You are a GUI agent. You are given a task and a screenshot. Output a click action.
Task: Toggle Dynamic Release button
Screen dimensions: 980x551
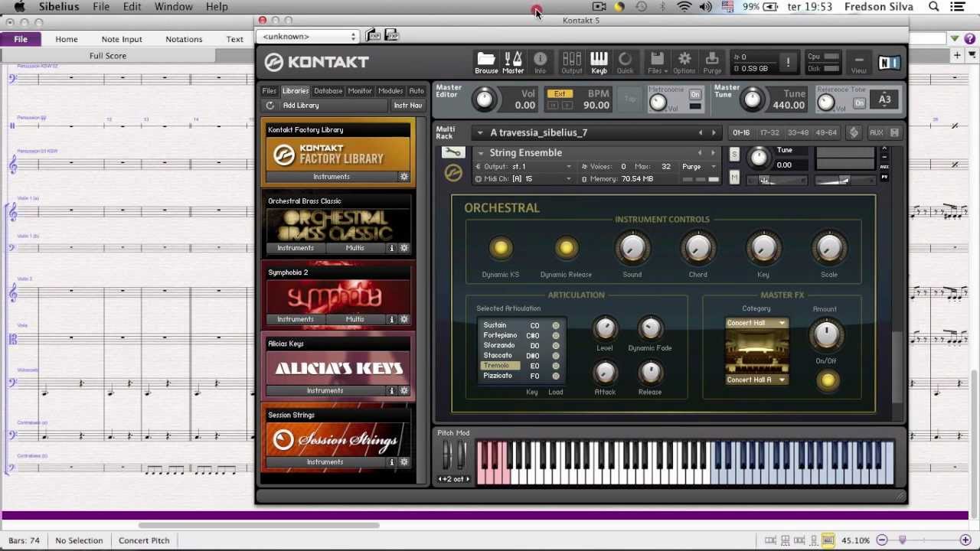coord(567,248)
